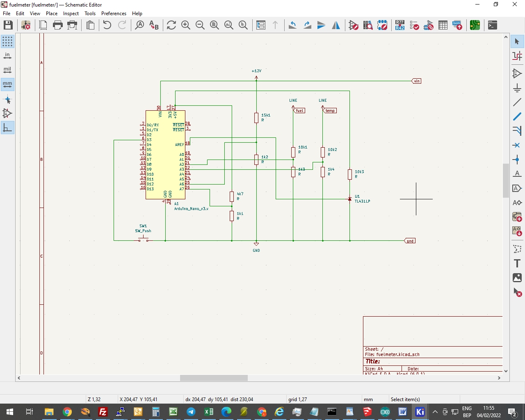Viewport: 525px width, 420px height.
Task: Zoom out of the schematic
Action: coord(200,25)
